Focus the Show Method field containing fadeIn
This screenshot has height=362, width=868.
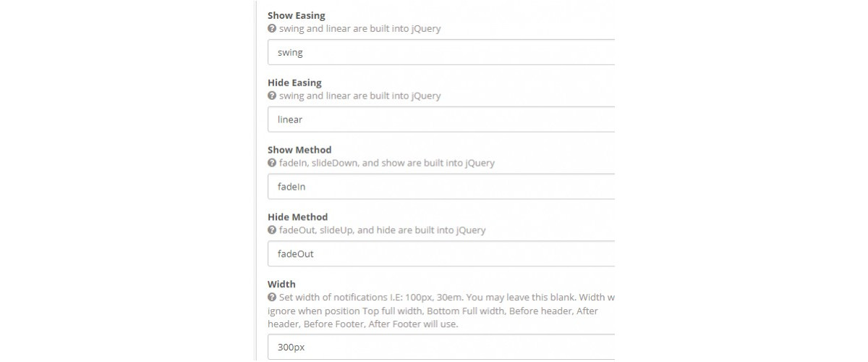click(x=441, y=186)
